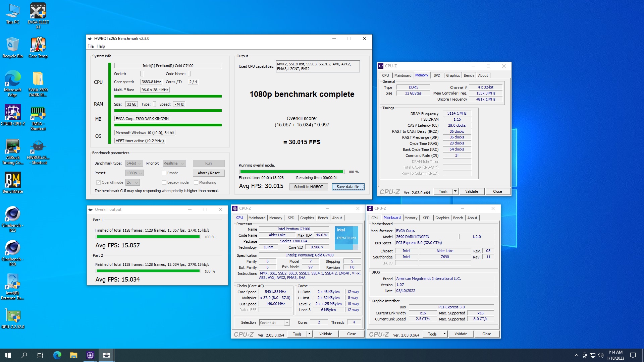
Task: Enable the Pmode checkbox
Action: 164,173
